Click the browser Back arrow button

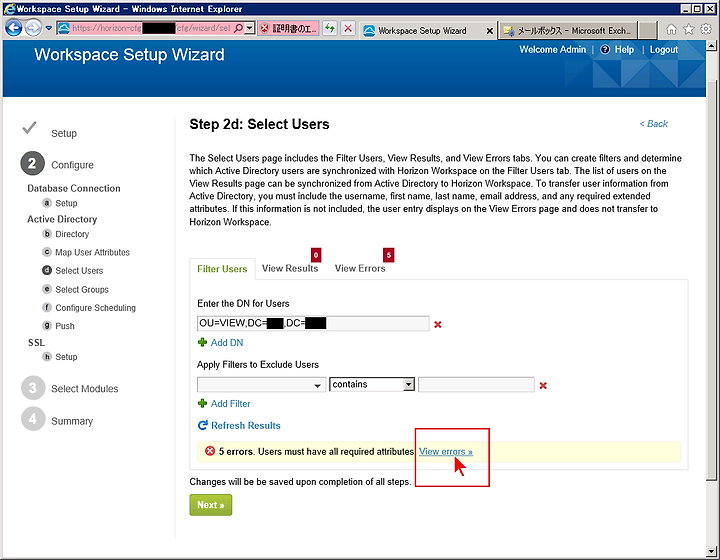coord(13,28)
